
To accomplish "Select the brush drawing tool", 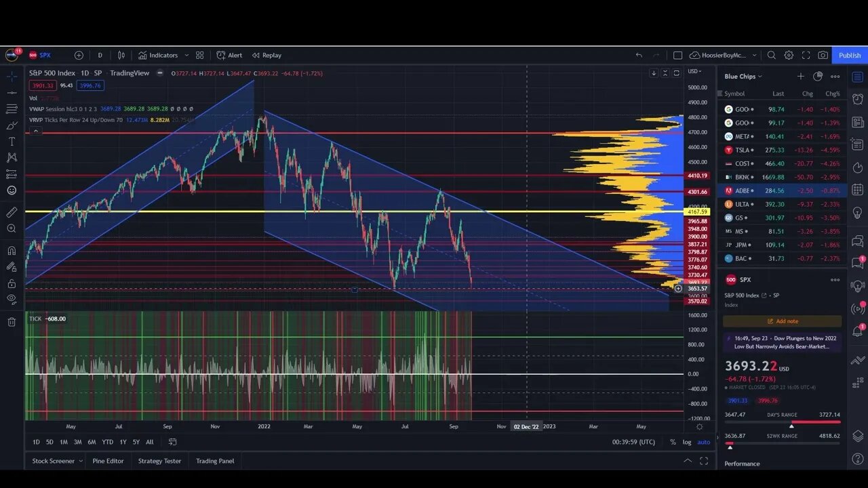I will pyautogui.click(x=12, y=125).
